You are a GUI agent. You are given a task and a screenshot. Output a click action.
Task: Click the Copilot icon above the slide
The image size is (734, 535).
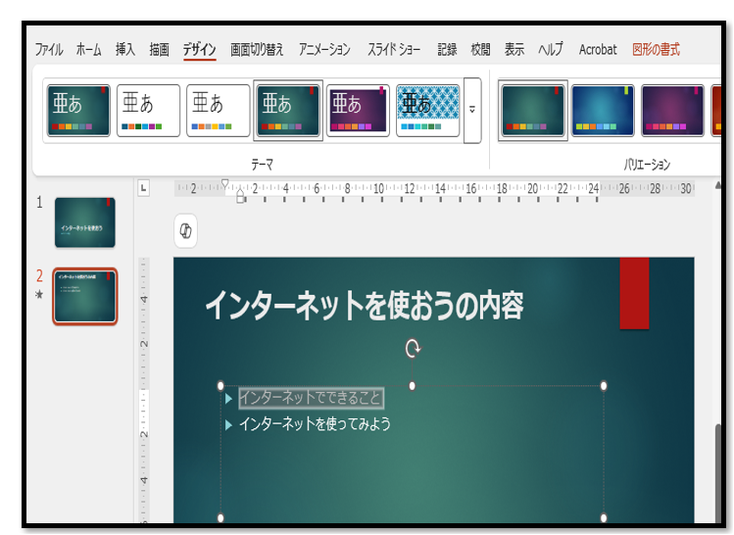click(185, 231)
